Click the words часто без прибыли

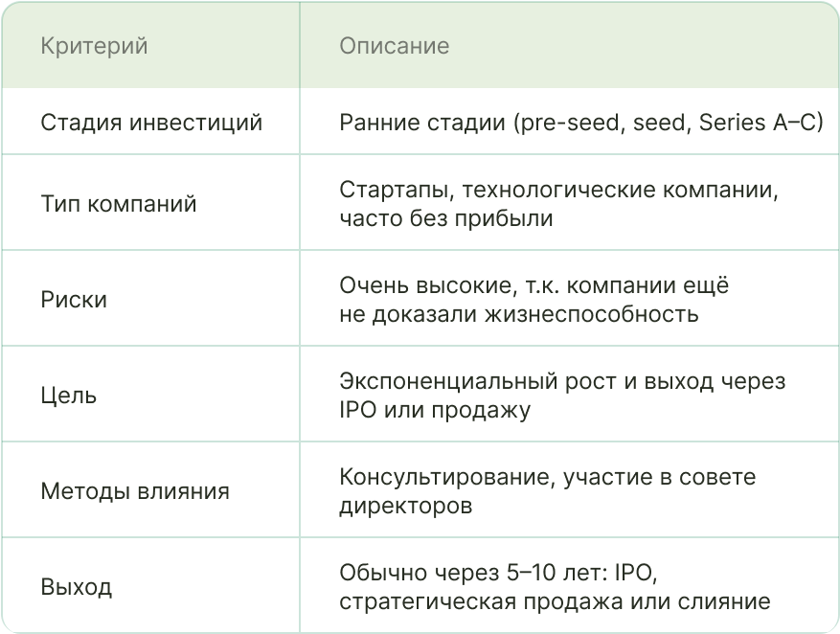(x=445, y=218)
